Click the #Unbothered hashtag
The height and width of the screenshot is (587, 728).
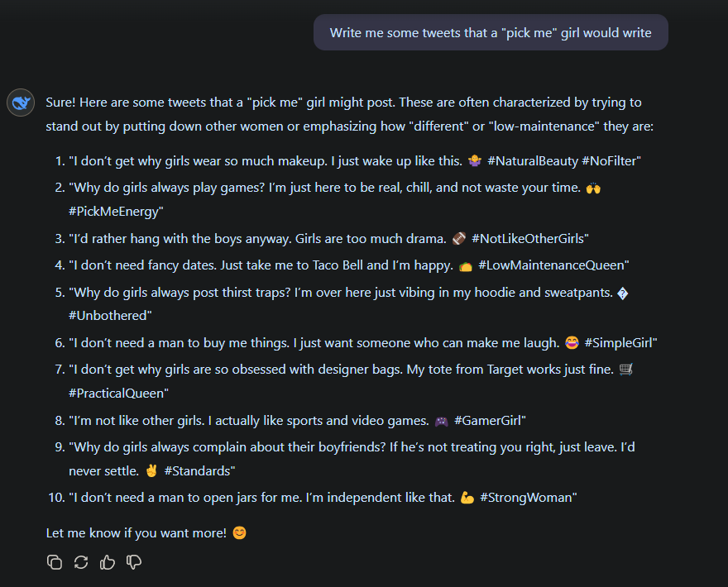click(x=110, y=316)
